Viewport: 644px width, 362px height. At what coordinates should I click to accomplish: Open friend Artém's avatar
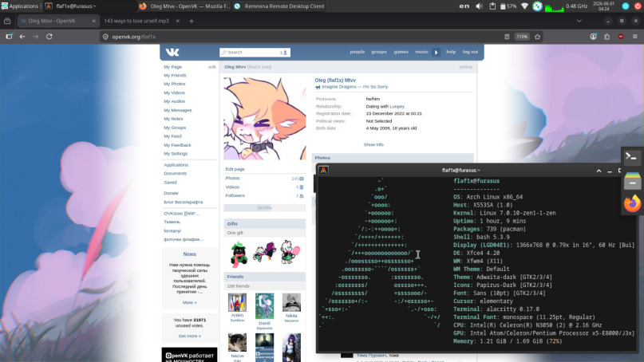click(237, 302)
